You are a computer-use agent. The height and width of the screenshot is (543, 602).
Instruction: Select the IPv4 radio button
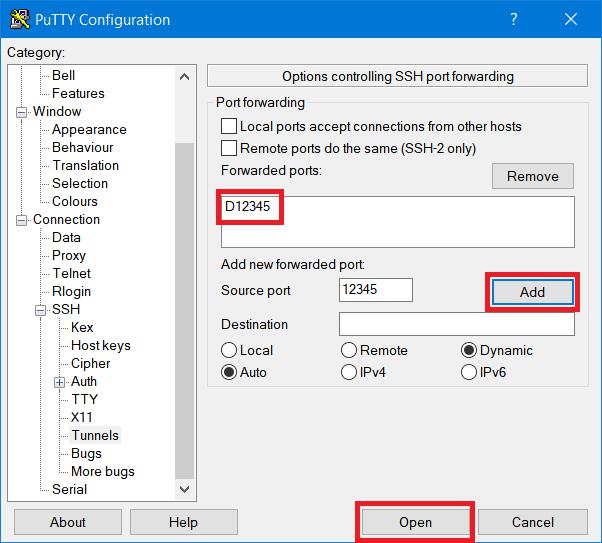349,372
